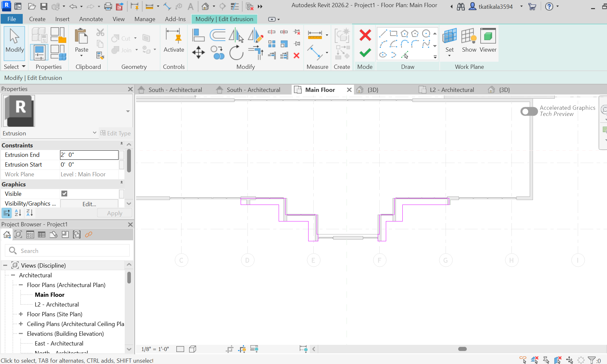The image size is (607, 364).
Task: Open the Work Plane Viewer
Action: pos(488,40)
